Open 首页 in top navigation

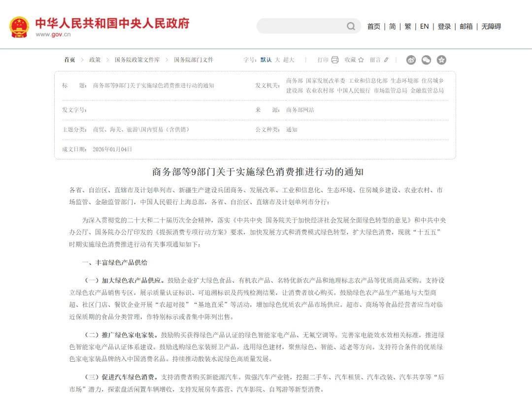point(374,27)
